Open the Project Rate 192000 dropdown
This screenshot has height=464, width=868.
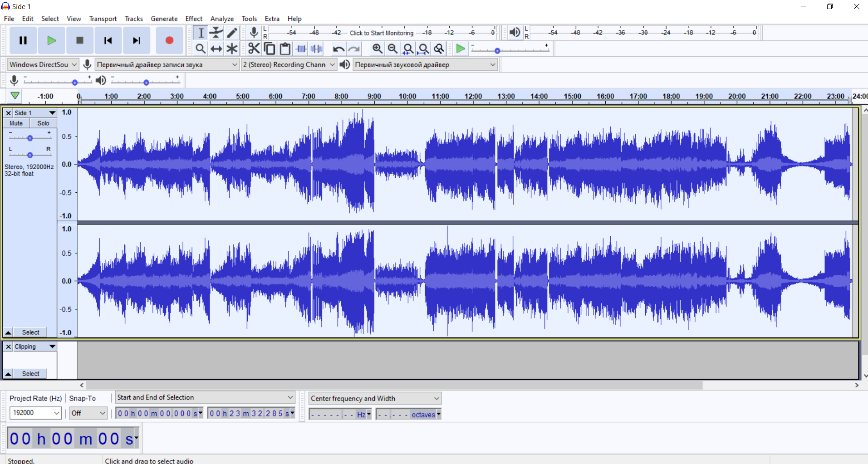35,413
